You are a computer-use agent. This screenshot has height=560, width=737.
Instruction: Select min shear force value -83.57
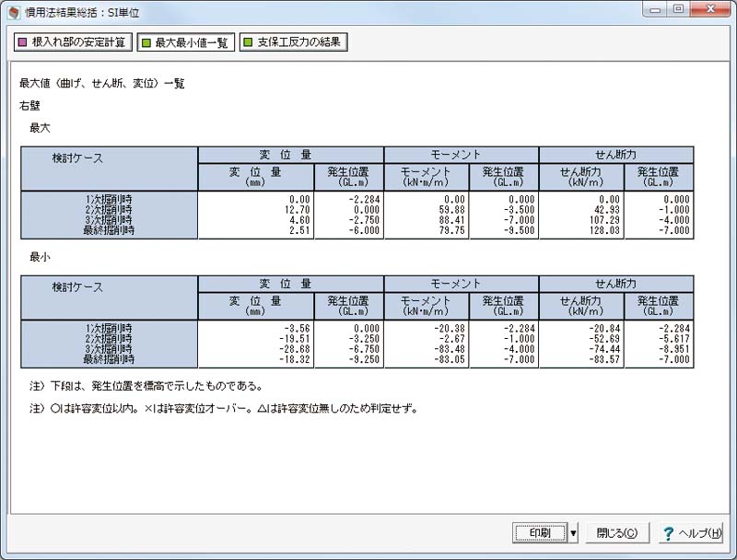[x=604, y=359]
